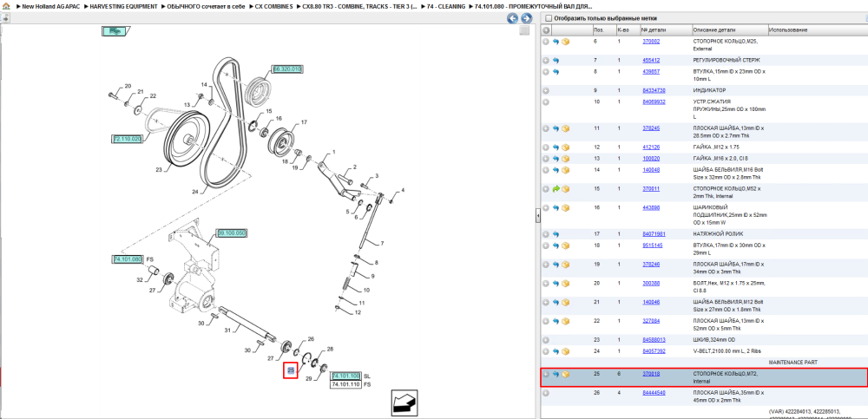Image resolution: width=868 pixels, height=419 pixels.
Task: Open the previous diagram with left arrow
Action: pyautogui.click(x=513, y=18)
